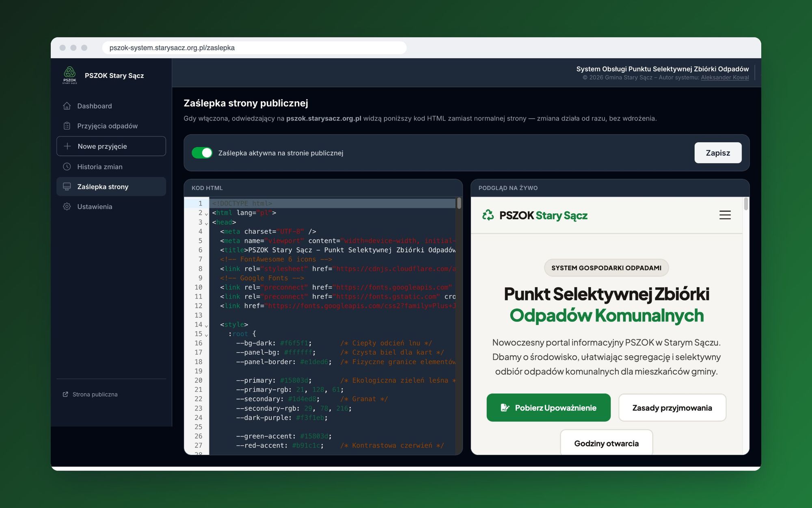Click Zasady przyjmowania button in preview

[672, 408]
